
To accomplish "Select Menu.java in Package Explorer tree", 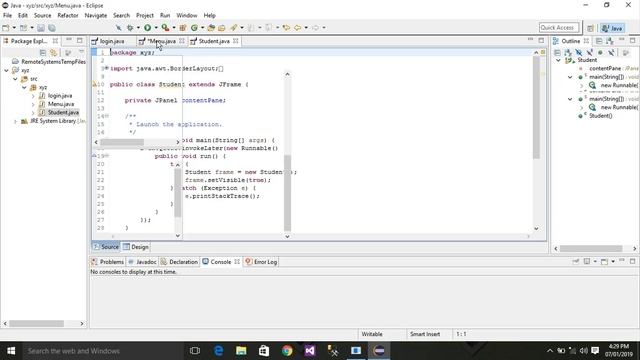I will [61, 104].
